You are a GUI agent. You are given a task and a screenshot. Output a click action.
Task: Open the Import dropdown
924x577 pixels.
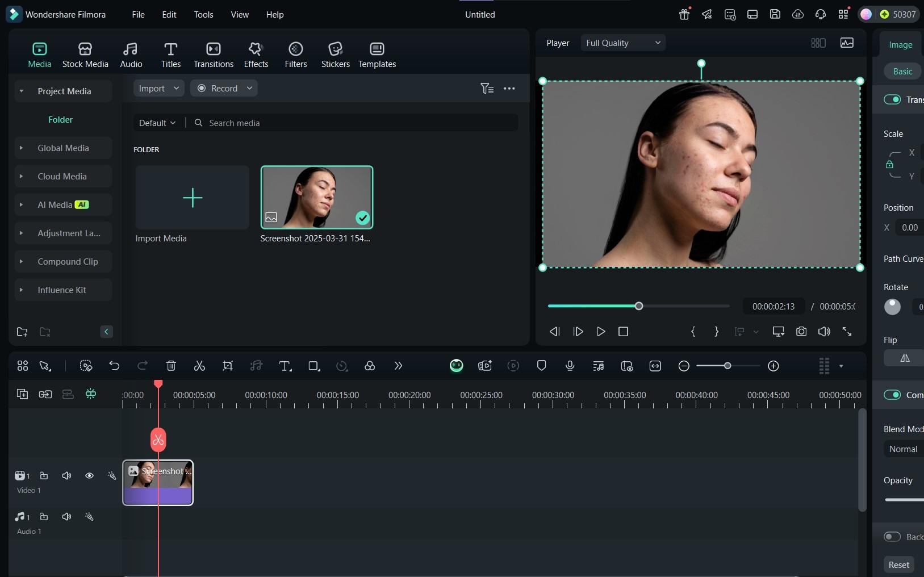[158, 89]
